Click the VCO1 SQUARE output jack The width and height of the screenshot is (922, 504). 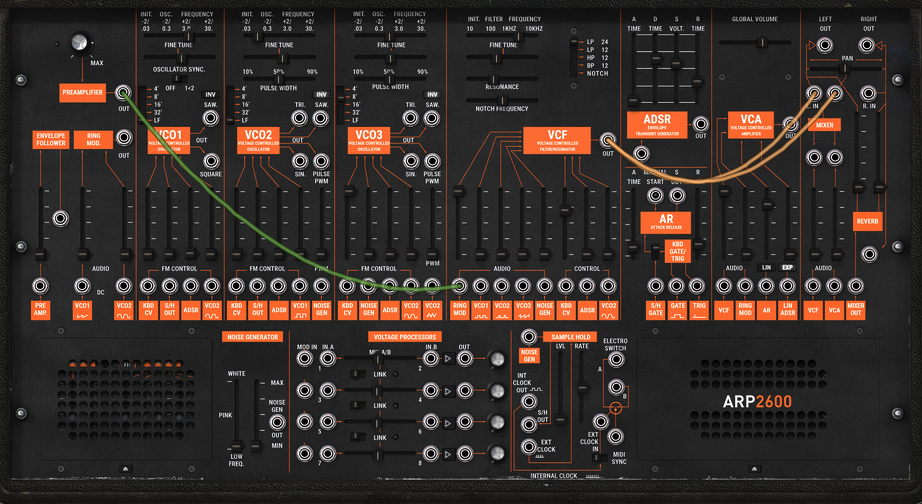[211, 161]
